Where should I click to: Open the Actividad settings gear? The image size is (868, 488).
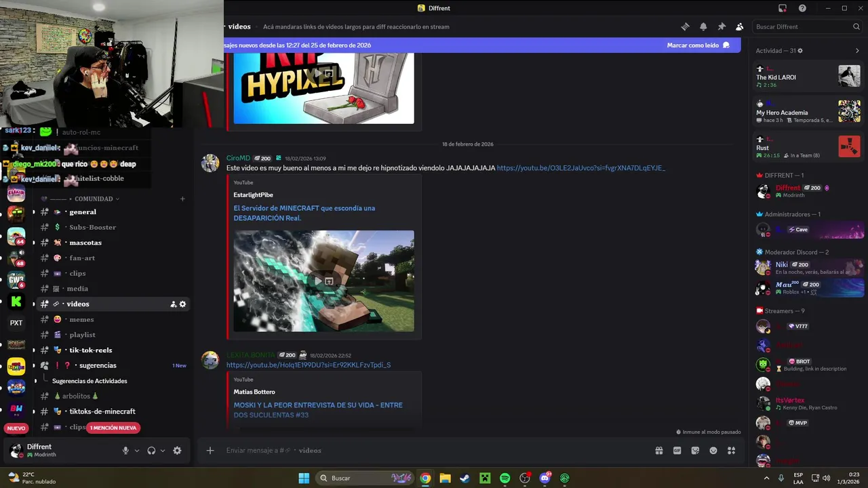[x=800, y=51]
